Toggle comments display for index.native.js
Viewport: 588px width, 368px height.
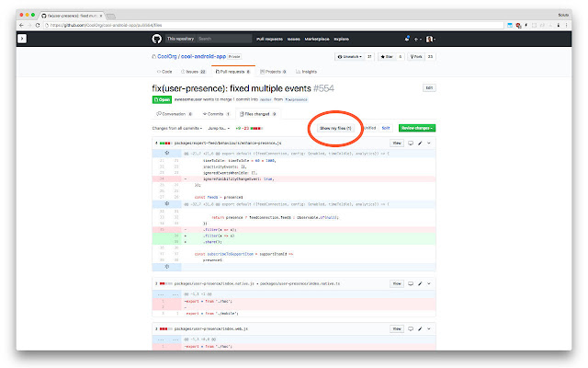pos(411,283)
